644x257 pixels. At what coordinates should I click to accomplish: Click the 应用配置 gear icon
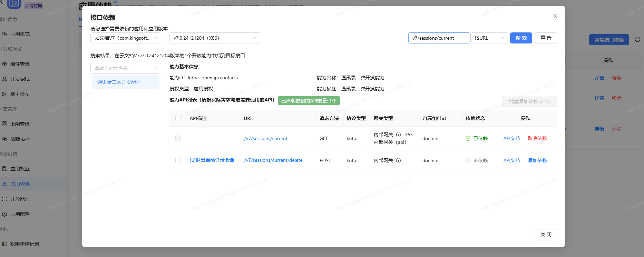[4, 214]
